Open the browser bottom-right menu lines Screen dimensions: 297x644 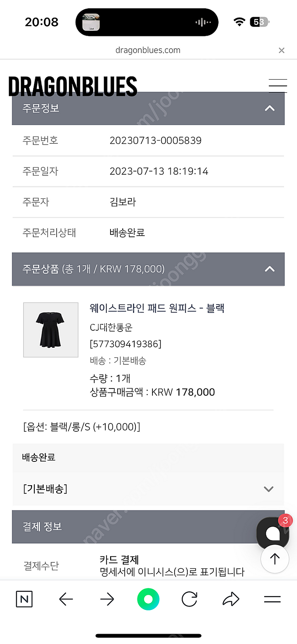(x=272, y=599)
